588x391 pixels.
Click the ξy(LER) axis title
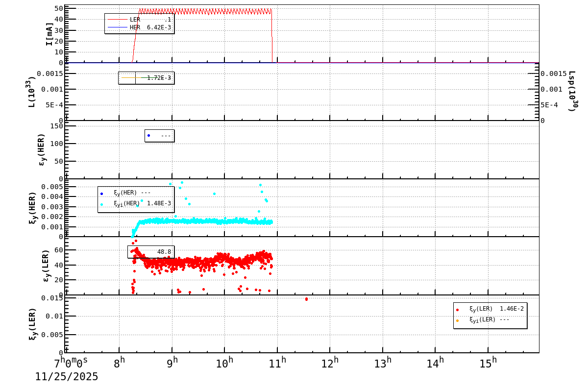click(x=33, y=324)
